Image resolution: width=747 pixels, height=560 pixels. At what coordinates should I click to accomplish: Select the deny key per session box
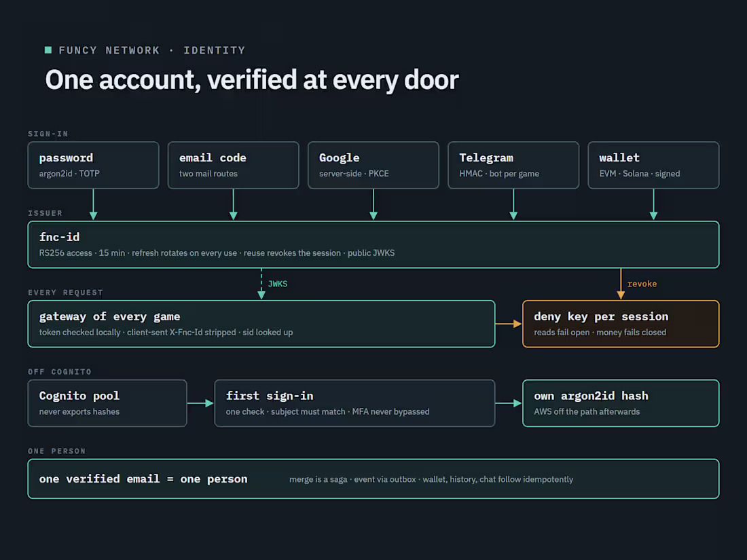[621, 324]
